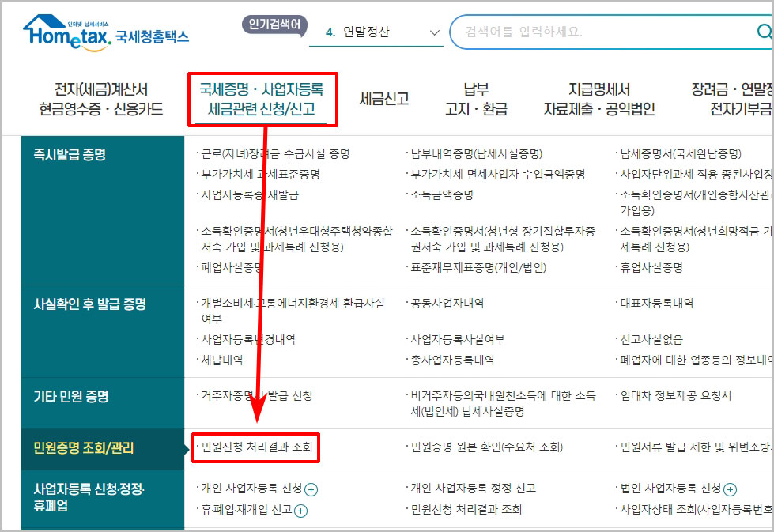Click the 인기검색어 badge next to the logo

pos(274,25)
